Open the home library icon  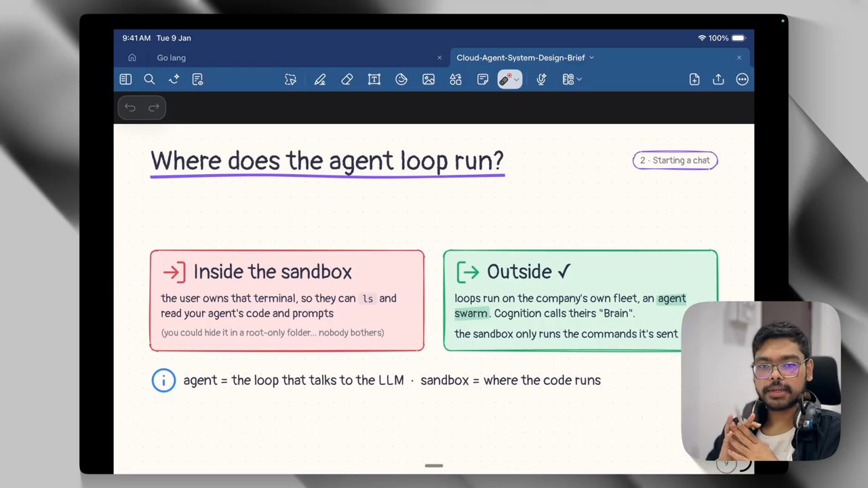(x=132, y=58)
